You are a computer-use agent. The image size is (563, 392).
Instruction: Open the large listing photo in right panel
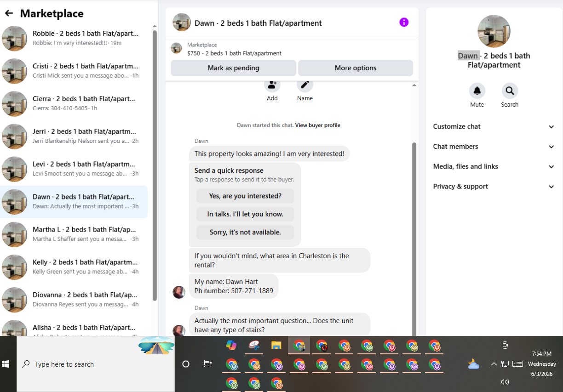tap(494, 31)
